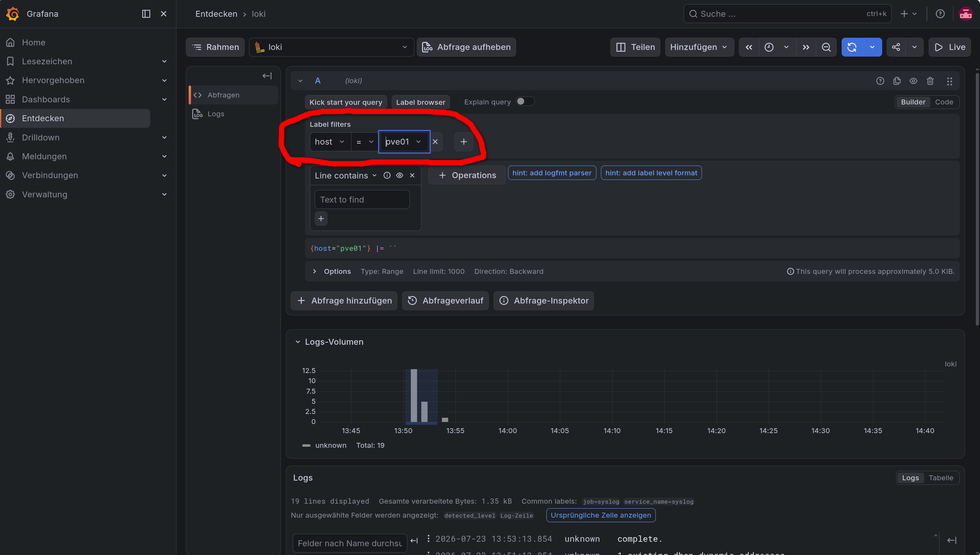Toggle Line contains operation visibility
The image size is (980, 555).
[399, 175]
